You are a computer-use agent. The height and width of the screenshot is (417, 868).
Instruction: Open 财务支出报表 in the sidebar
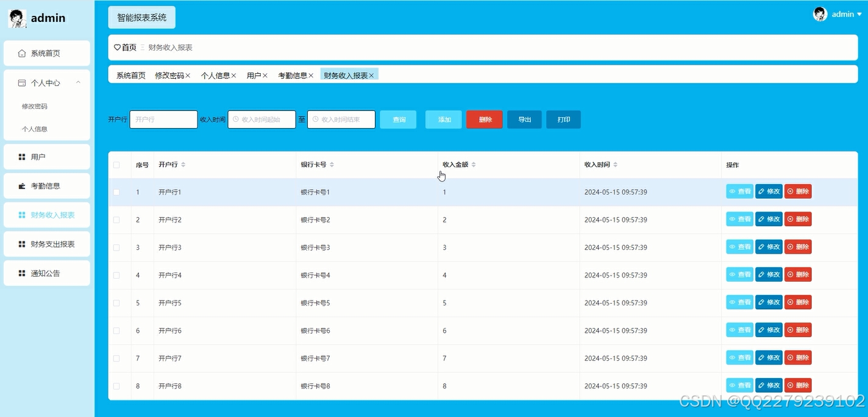pyautogui.click(x=47, y=244)
